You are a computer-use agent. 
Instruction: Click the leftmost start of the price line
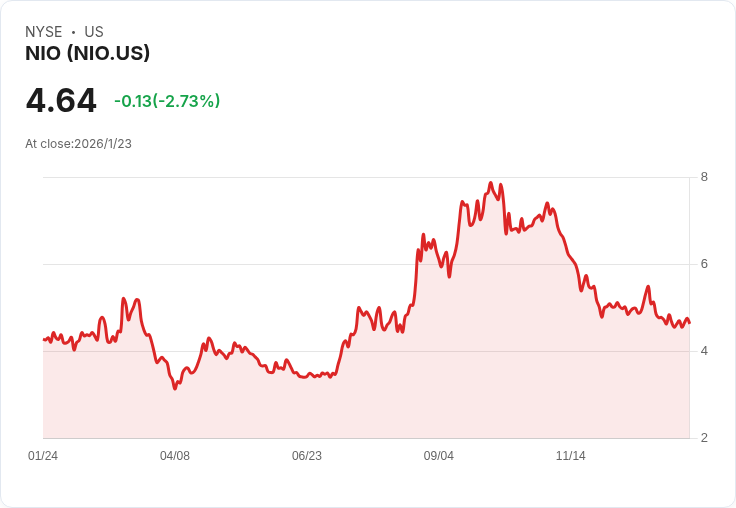[44, 339]
